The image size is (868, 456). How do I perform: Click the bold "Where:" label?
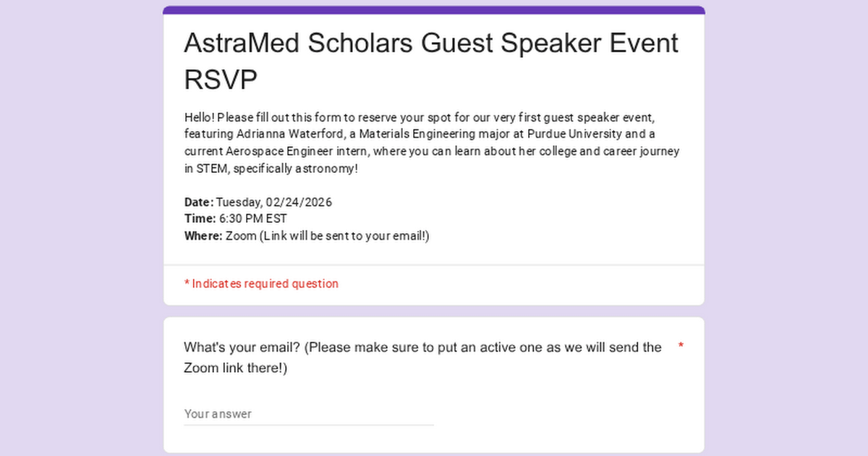[x=203, y=236]
